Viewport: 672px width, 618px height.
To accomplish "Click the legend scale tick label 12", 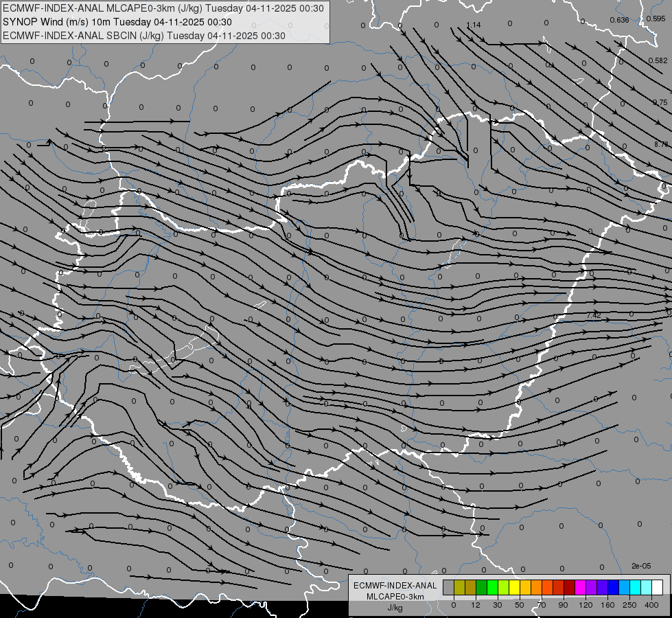I will coord(476,605).
